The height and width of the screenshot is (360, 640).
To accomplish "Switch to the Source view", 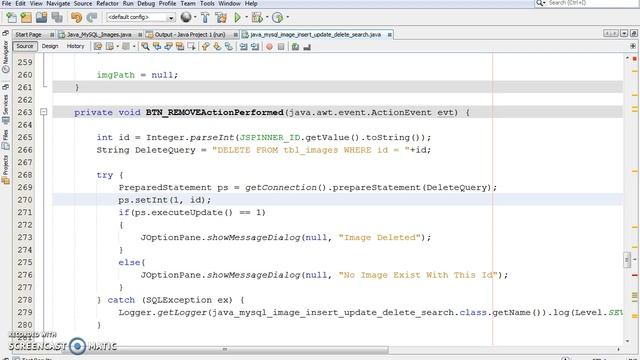I will pos(25,47).
